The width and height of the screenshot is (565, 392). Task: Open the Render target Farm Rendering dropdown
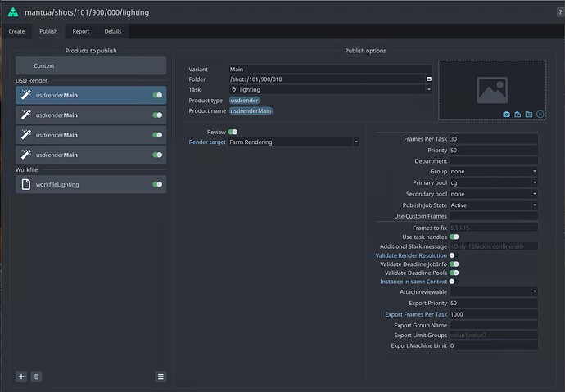coord(294,142)
